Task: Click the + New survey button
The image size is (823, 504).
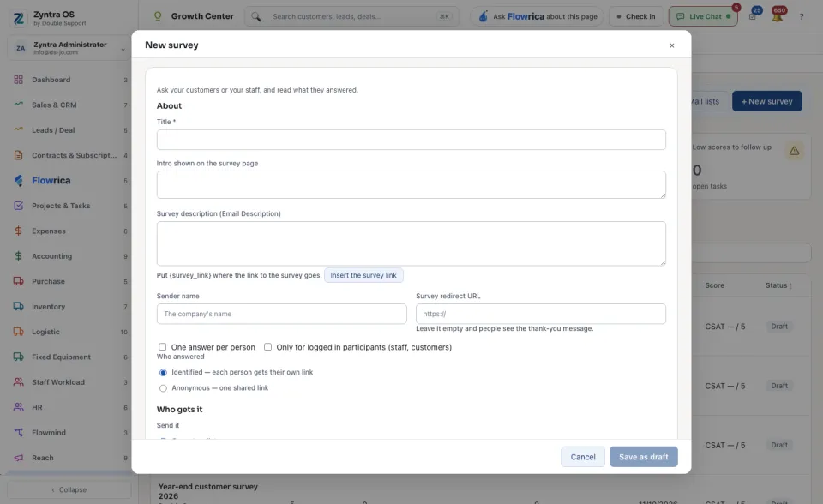Action: point(766,101)
